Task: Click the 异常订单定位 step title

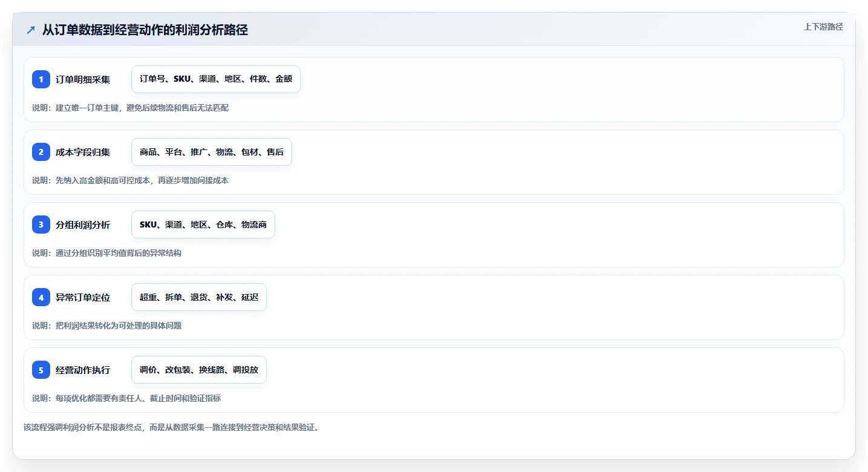Action: click(x=83, y=297)
